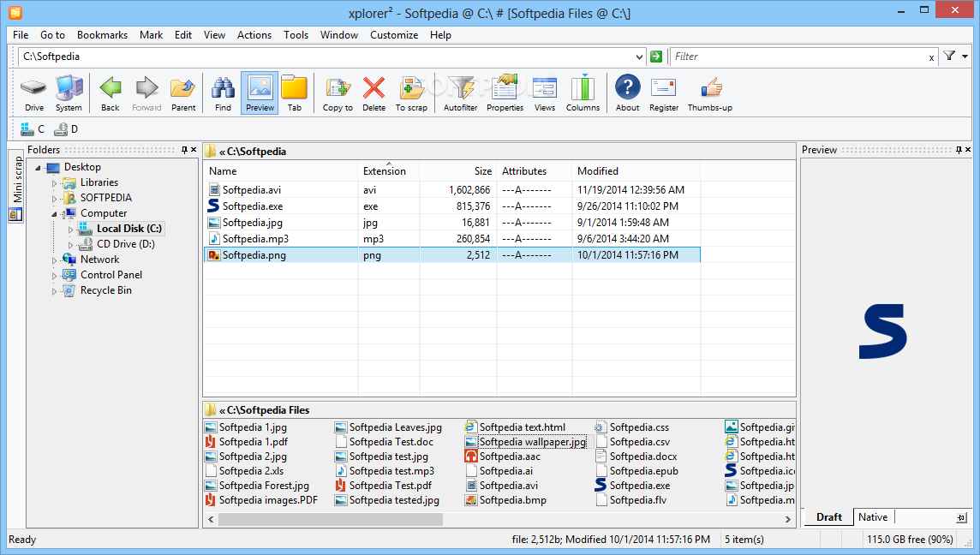This screenshot has height=555, width=980.
Task: Close the Folders panel
Action: coord(194,150)
